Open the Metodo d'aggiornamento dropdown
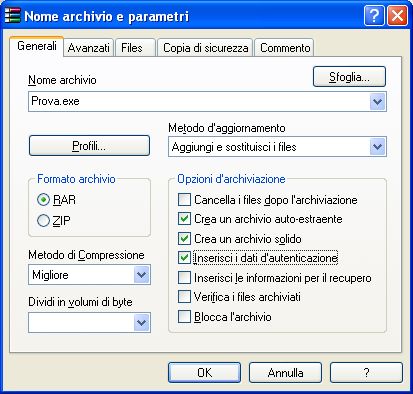 [377, 147]
